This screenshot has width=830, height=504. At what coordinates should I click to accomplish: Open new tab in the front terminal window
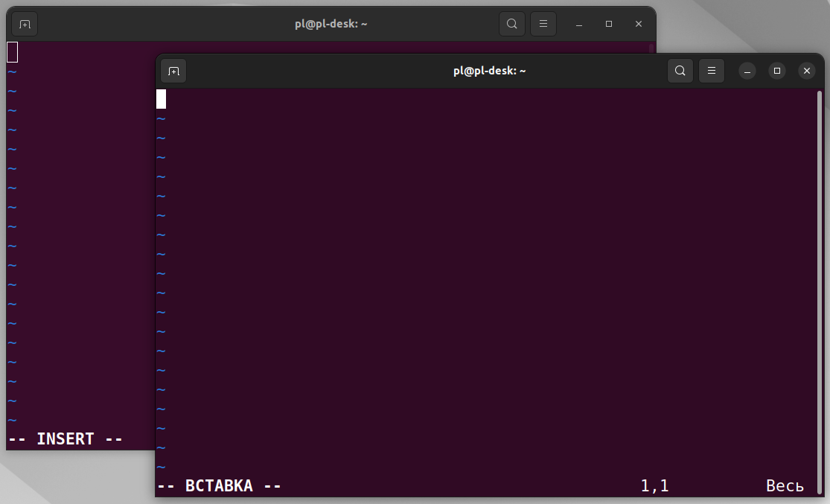[x=173, y=71]
